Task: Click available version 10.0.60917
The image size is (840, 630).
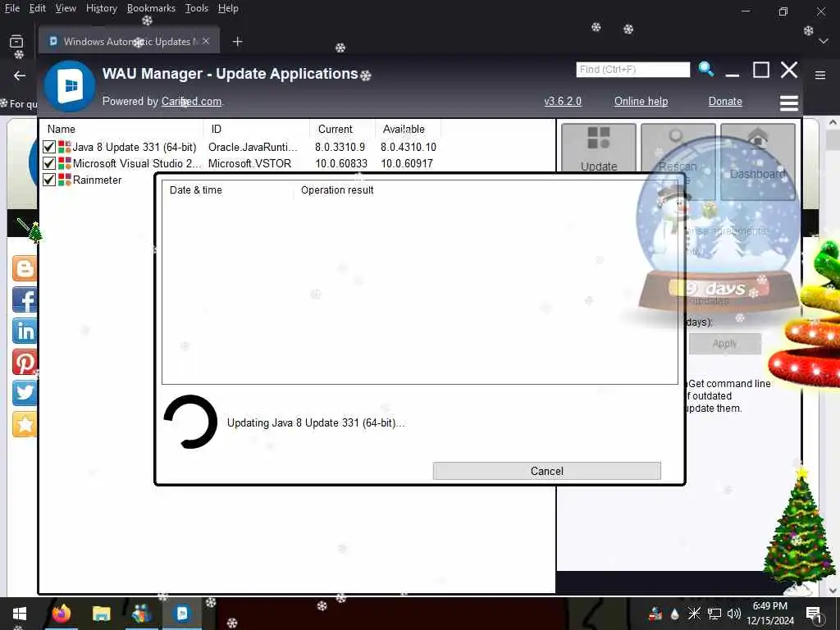Action: pos(407,163)
